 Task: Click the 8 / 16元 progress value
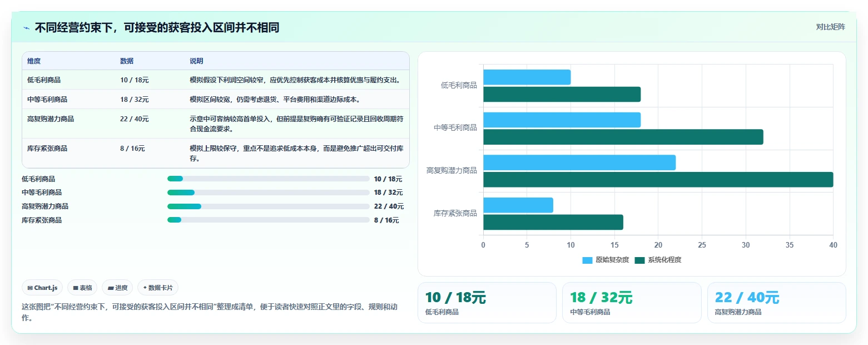(386, 220)
